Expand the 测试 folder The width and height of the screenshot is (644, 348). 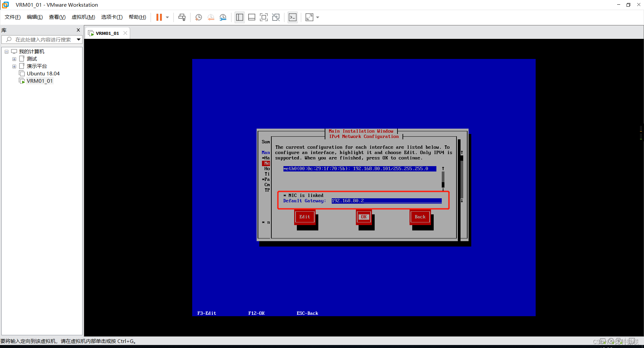coord(14,59)
